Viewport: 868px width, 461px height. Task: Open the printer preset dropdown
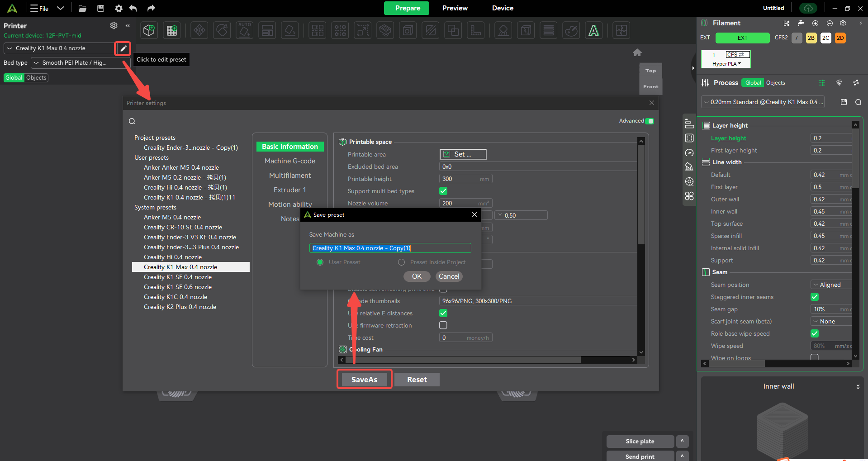point(59,48)
